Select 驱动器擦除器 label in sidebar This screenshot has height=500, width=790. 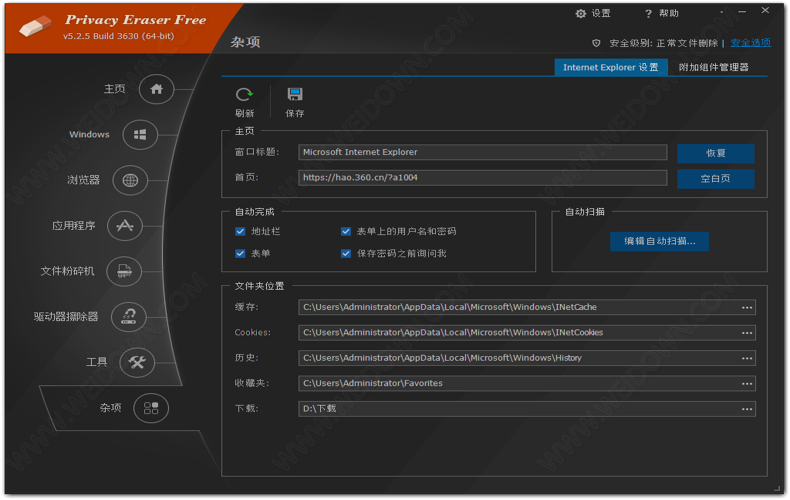(x=66, y=317)
